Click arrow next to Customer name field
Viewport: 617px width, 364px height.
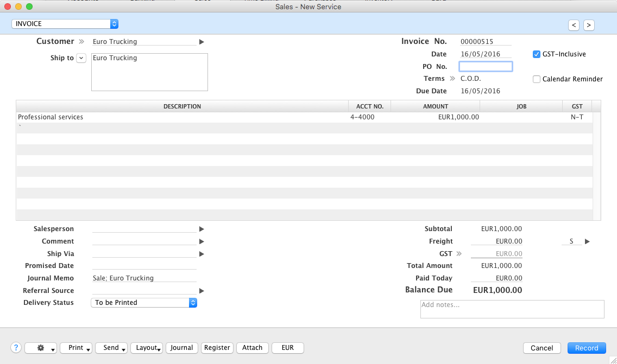click(202, 42)
